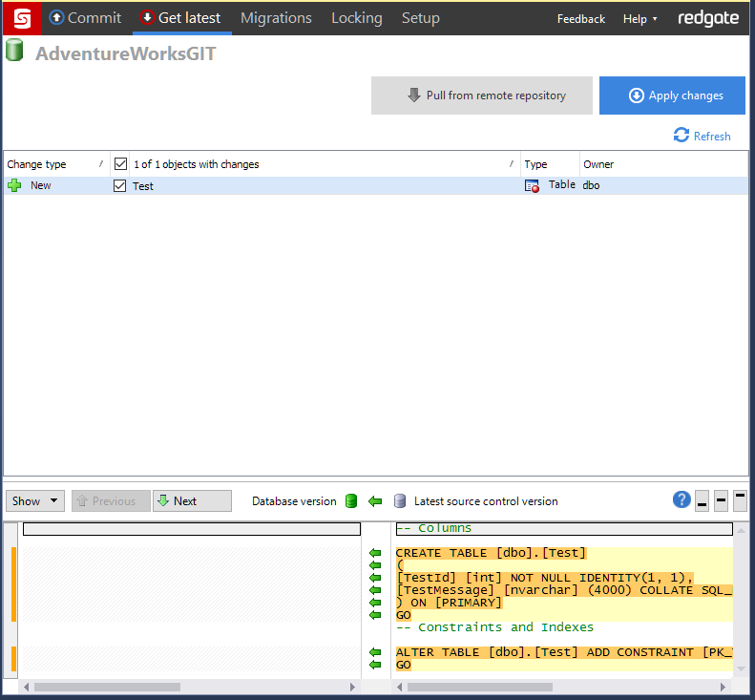Click right pane scrollbar left arrow

coord(399,687)
